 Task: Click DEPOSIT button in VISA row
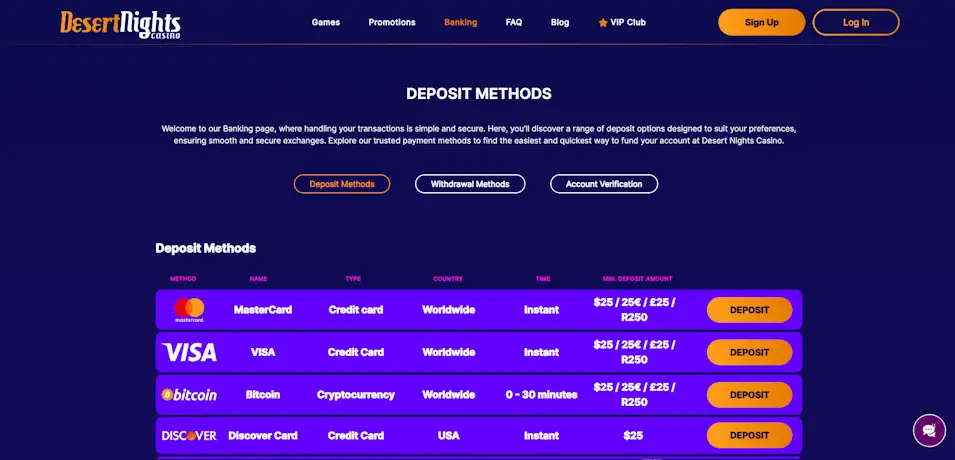[x=749, y=352]
